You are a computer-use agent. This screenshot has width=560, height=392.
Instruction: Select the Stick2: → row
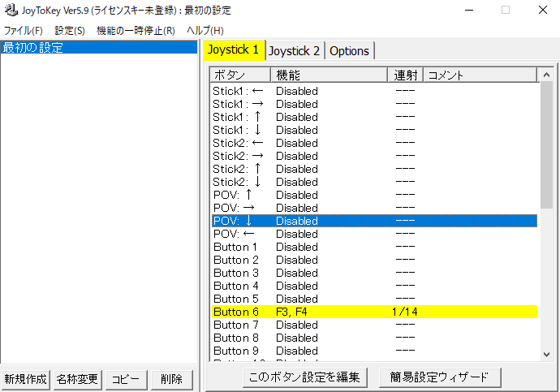[374, 156]
